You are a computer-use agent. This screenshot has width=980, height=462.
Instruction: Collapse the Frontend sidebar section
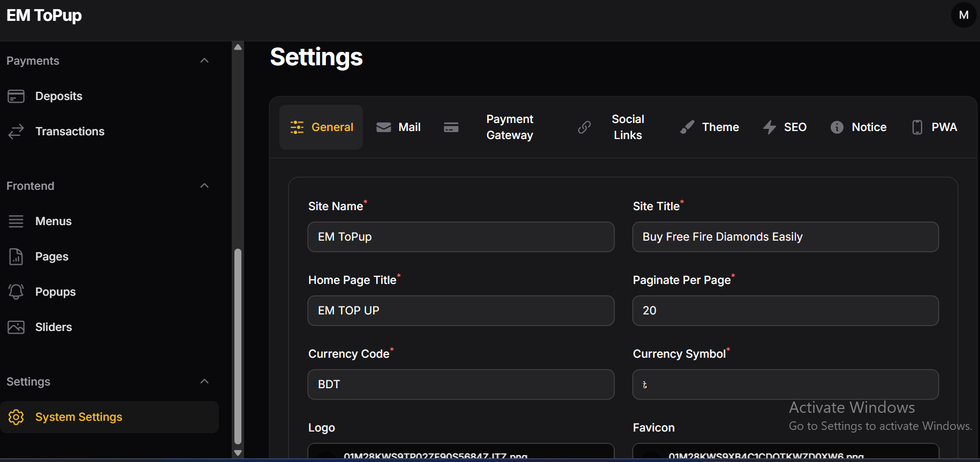click(x=204, y=186)
